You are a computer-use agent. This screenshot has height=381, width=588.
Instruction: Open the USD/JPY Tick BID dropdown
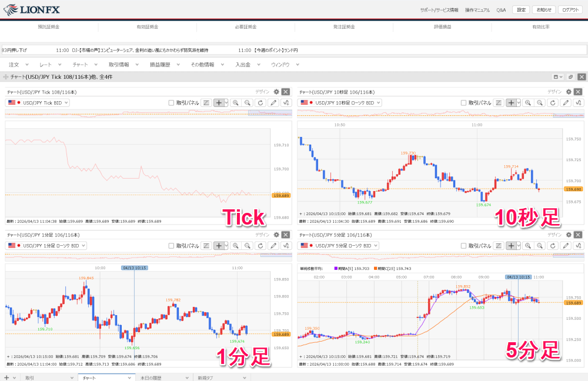(38, 103)
